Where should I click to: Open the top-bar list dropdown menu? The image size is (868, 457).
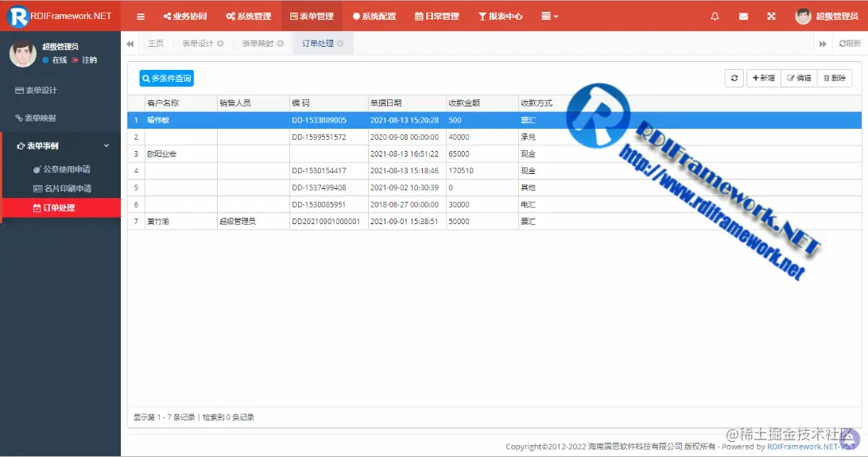pyautogui.click(x=549, y=17)
